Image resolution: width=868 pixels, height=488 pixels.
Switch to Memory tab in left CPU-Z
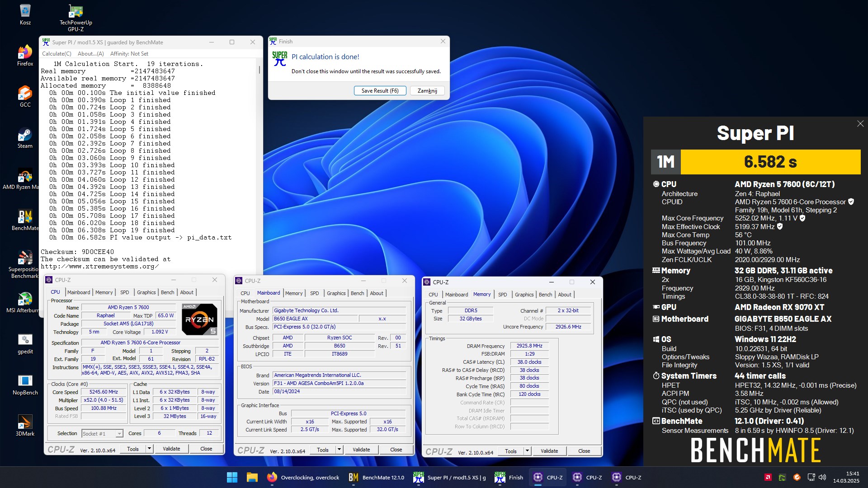coord(104,292)
